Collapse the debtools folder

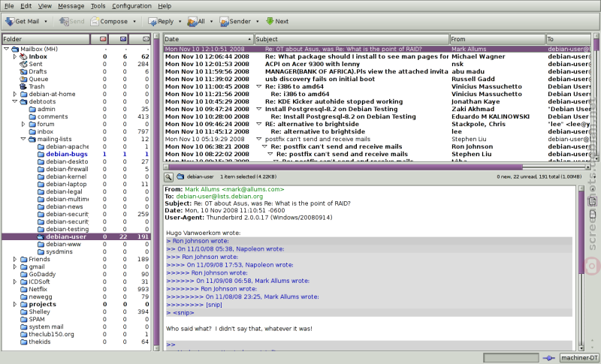pyautogui.click(x=15, y=101)
